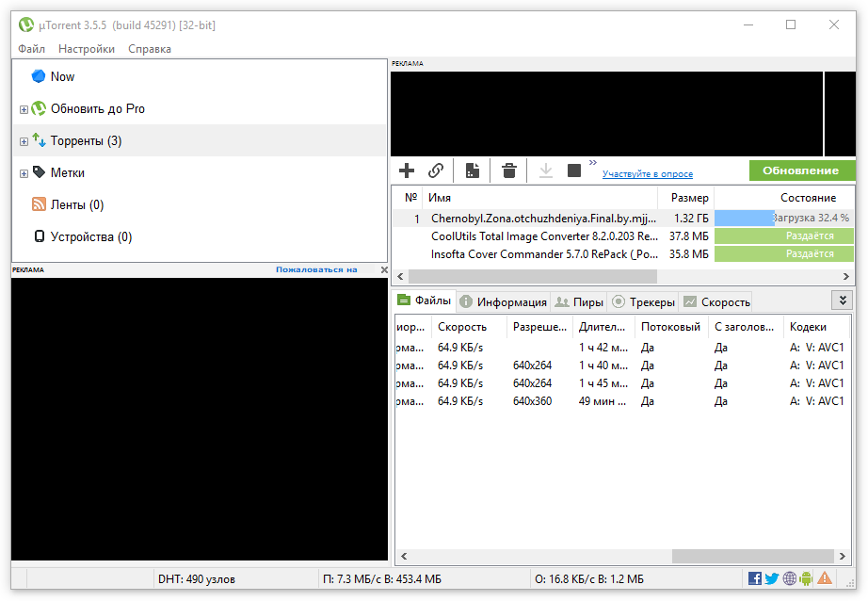Collapse the details pane with double-arrow button
Viewport: 868px width, 601px height.
[843, 300]
